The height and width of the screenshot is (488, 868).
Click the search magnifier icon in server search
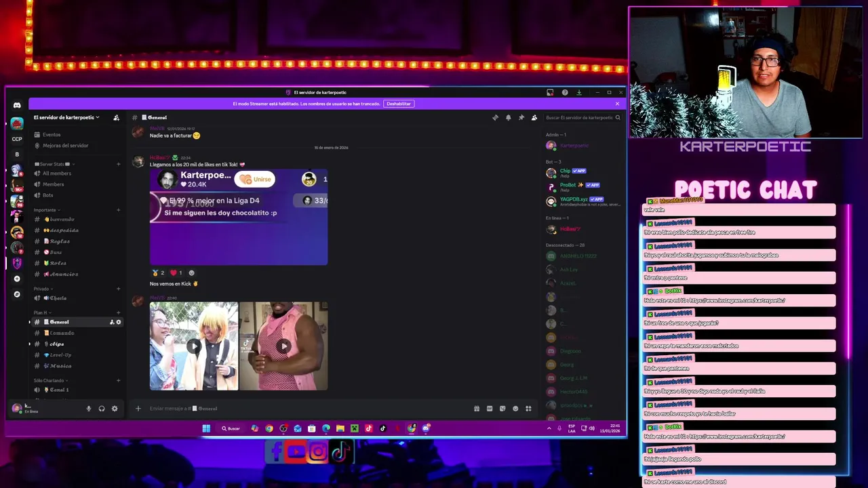coord(618,117)
